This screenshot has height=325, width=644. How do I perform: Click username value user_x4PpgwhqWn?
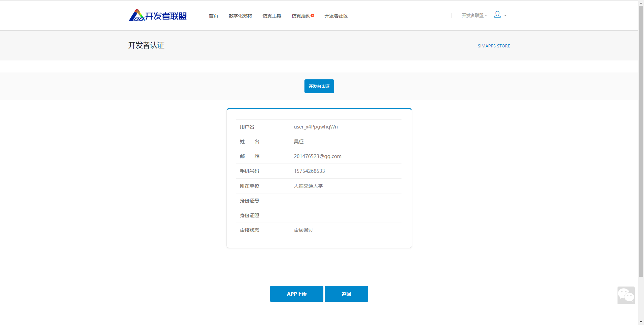click(x=316, y=127)
